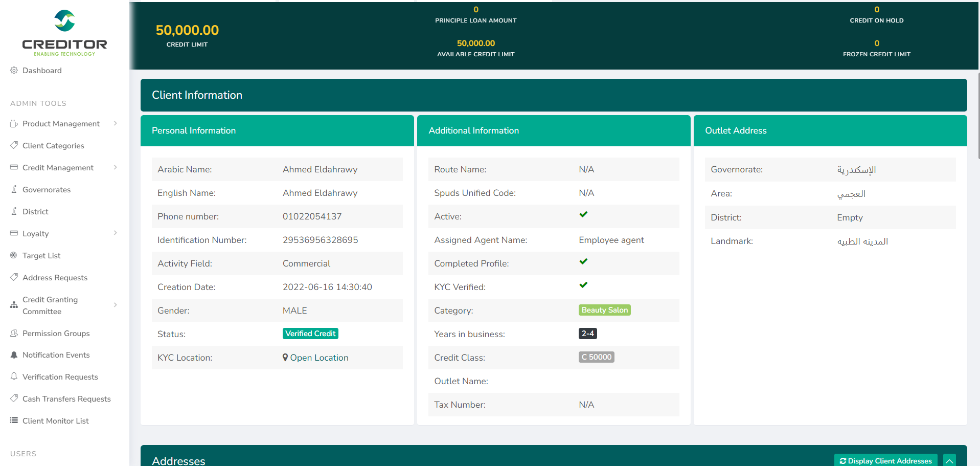Click the Governorates sidebar icon

[14, 190]
